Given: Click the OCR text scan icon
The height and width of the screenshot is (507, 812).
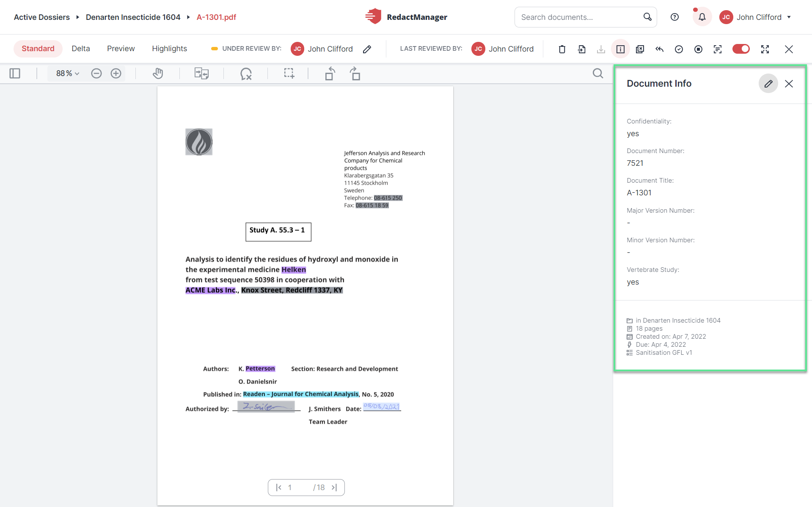Looking at the screenshot, I should pyautogui.click(x=718, y=49).
